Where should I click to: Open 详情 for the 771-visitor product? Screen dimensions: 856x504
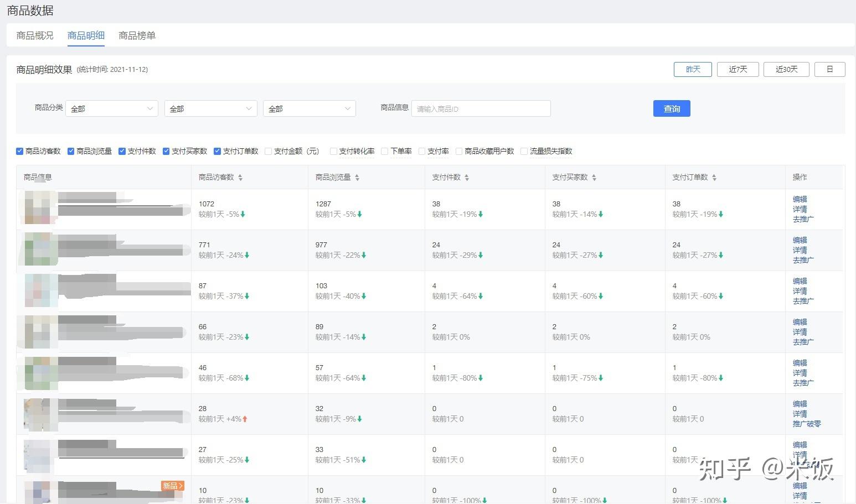tap(800, 250)
